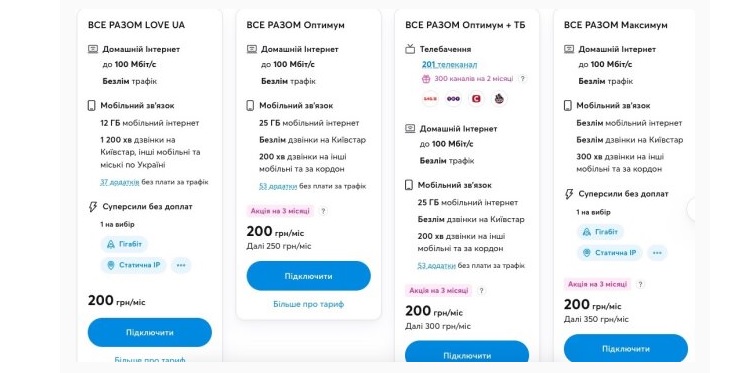Open the 201 телеканал link
The image size is (729, 373).
point(450,65)
